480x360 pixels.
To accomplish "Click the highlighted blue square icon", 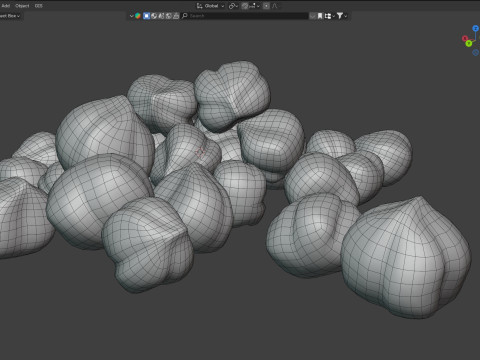I will (x=146, y=16).
